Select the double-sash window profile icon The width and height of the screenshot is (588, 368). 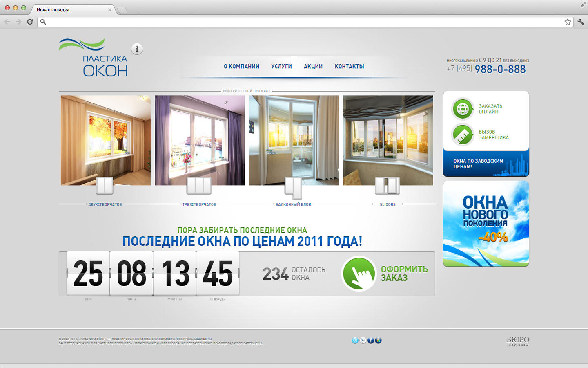point(105,186)
